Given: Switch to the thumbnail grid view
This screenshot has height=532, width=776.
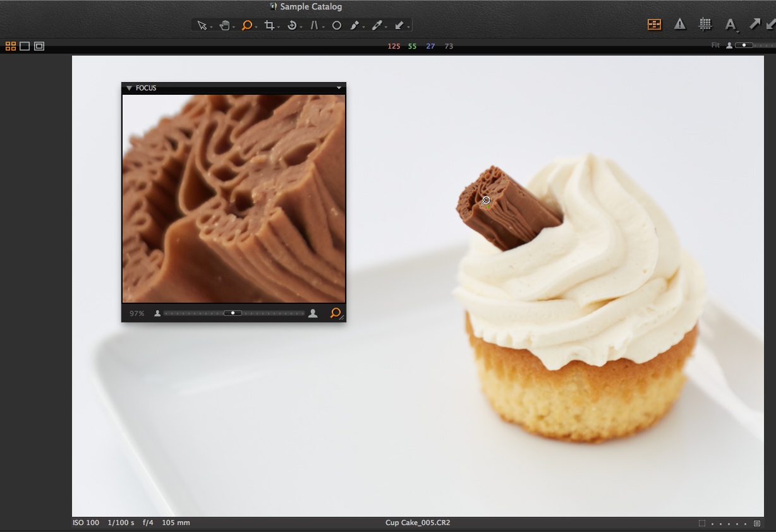Looking at the screenshot, I should (10, 46).
